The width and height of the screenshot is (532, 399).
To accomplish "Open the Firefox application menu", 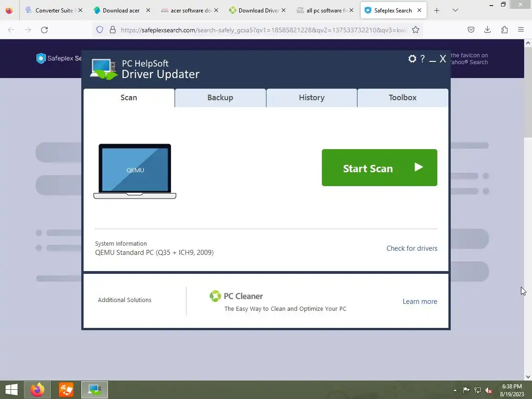I will (x=521, y=30).
